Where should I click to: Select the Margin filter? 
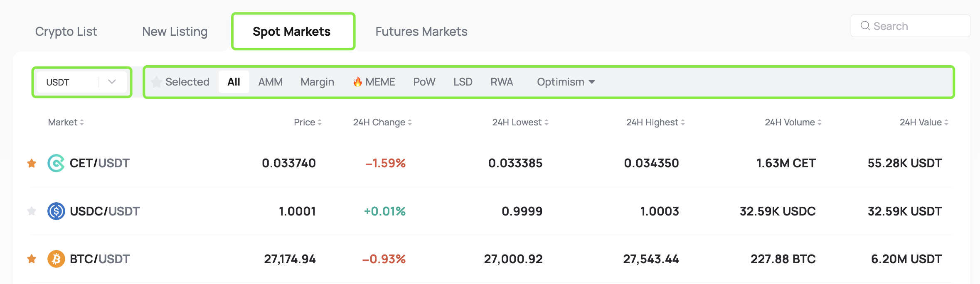point(317,82)
